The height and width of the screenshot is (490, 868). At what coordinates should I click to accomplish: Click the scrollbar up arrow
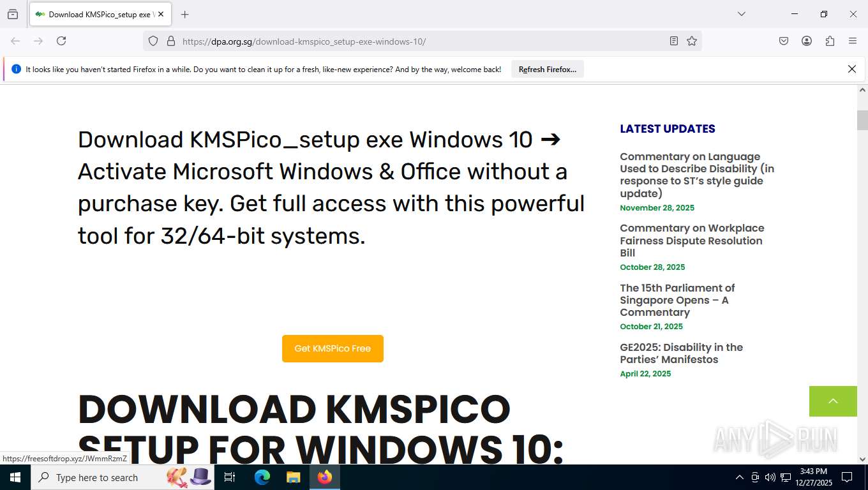pos(862,90)
